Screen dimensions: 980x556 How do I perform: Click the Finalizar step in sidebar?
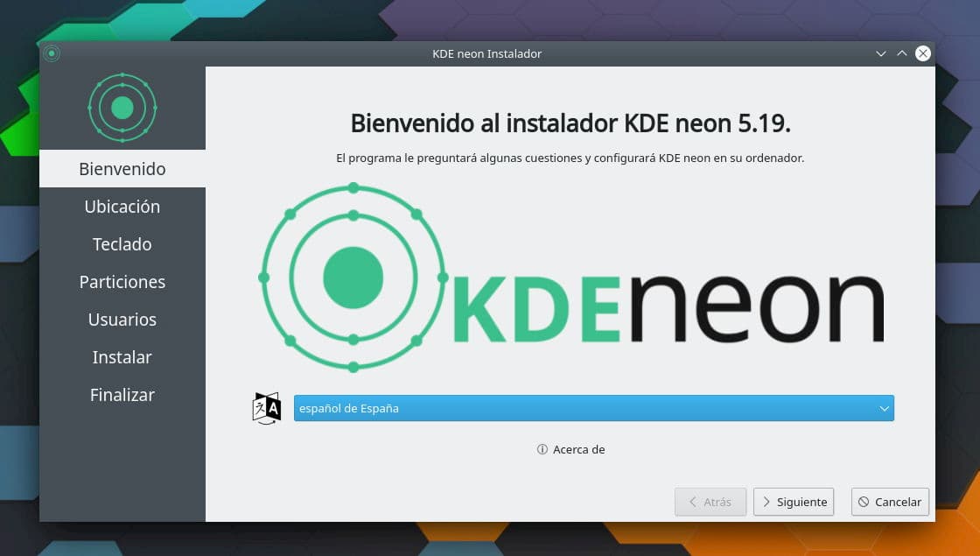coord(122,395)
